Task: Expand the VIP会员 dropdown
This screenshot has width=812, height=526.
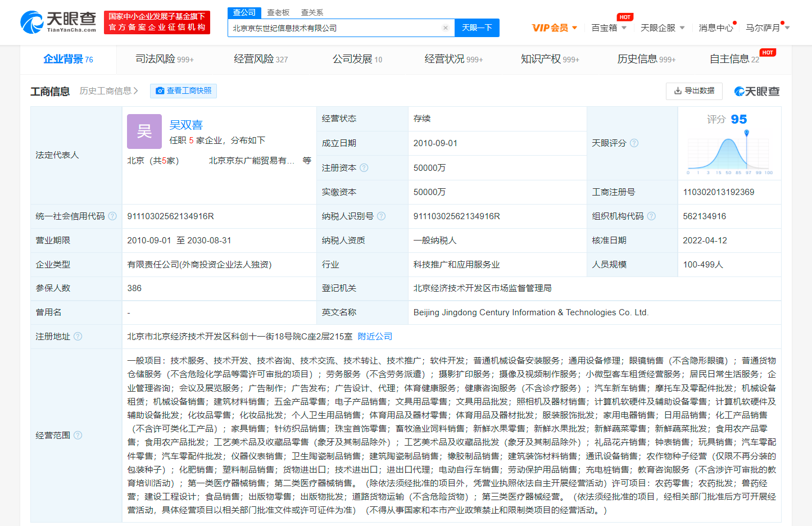Action: click(x=555, y=28)
